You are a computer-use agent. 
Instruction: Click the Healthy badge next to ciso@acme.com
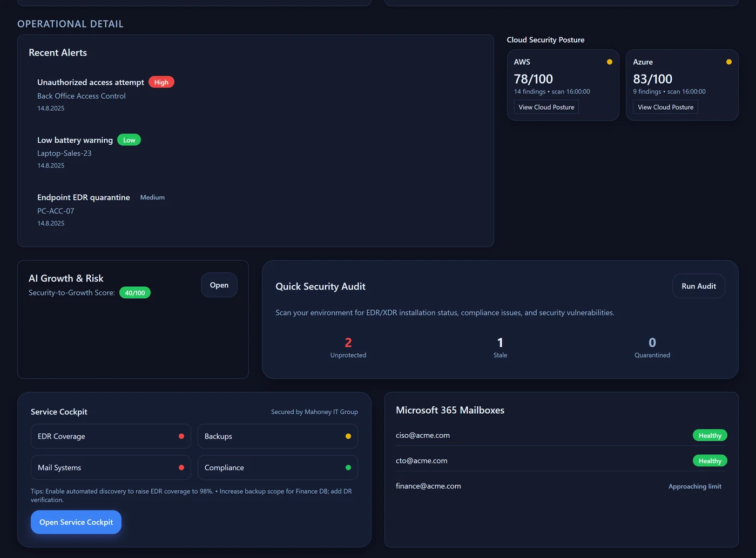point(710,435)
